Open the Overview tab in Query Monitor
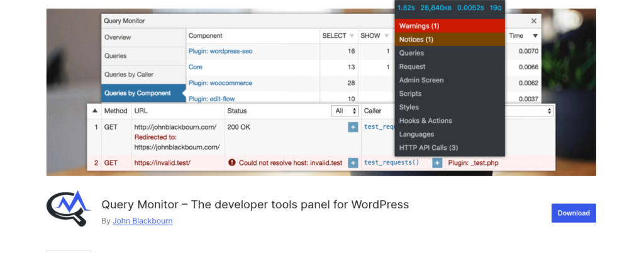Viewport: 644px width, 253px height. click(x=143, y=37)
